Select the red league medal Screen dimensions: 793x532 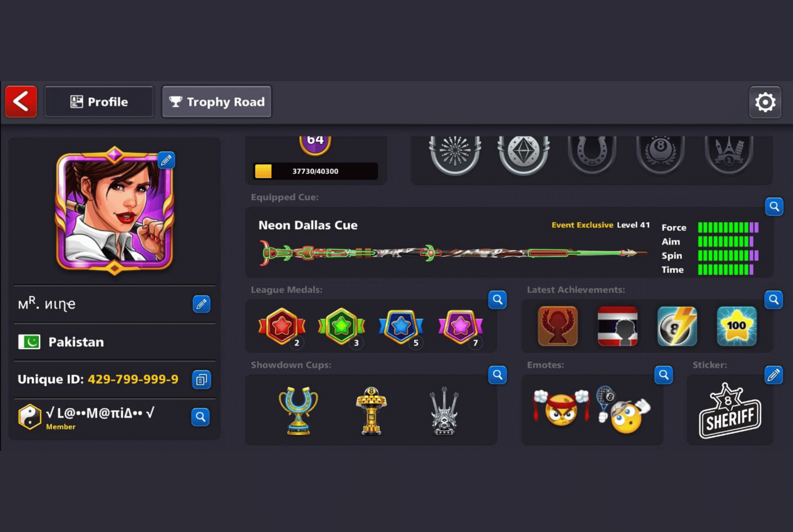[282, 327]
